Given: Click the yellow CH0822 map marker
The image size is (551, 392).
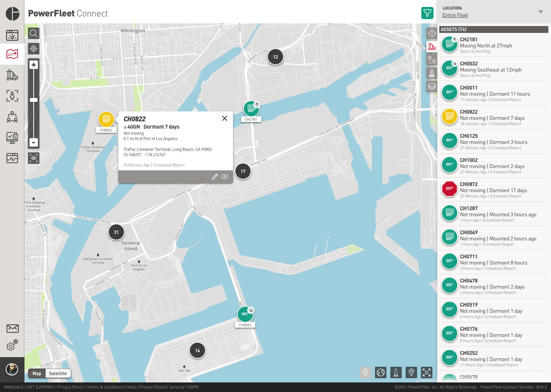Looking at the screenshot, I should (106, 119).
